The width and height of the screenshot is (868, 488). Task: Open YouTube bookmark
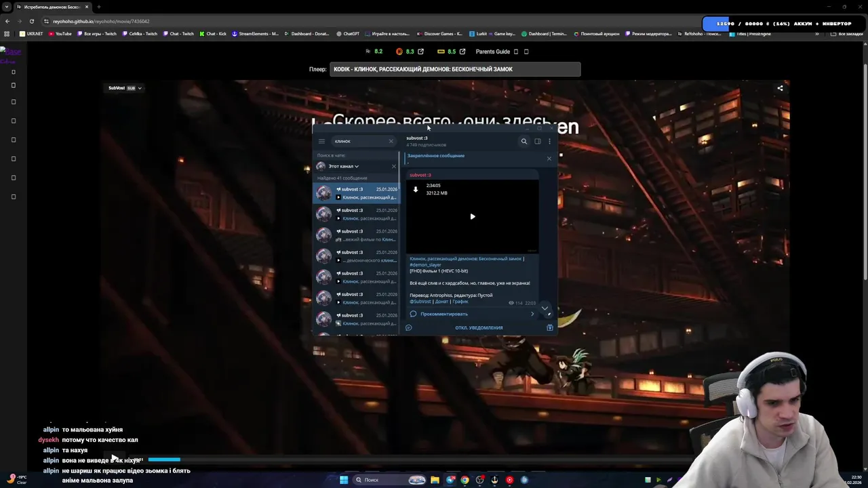[60, 34]
